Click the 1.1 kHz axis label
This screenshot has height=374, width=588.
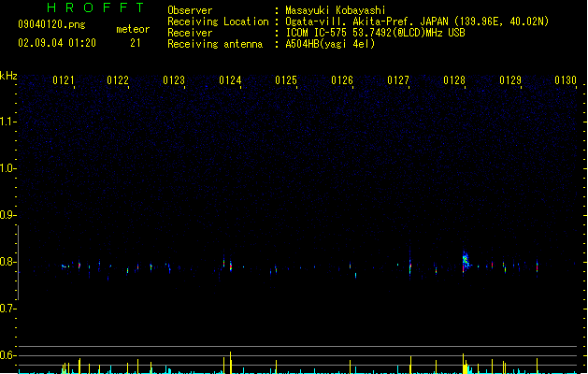[x=7, y=122]
